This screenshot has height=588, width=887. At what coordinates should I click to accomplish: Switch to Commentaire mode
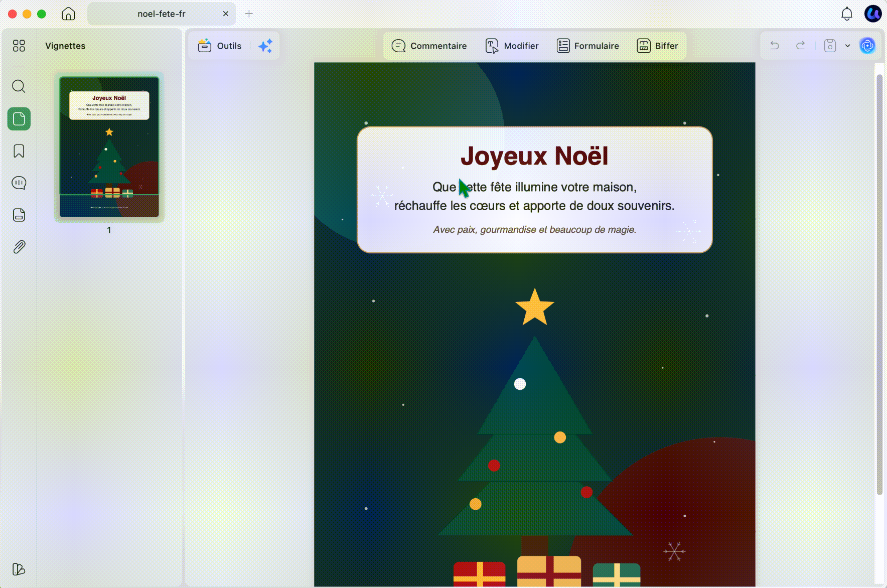click(x=429, y=46)
